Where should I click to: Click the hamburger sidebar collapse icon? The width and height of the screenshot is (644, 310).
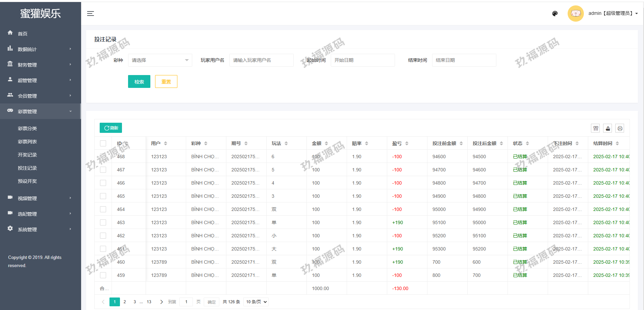tap(91, 14)
